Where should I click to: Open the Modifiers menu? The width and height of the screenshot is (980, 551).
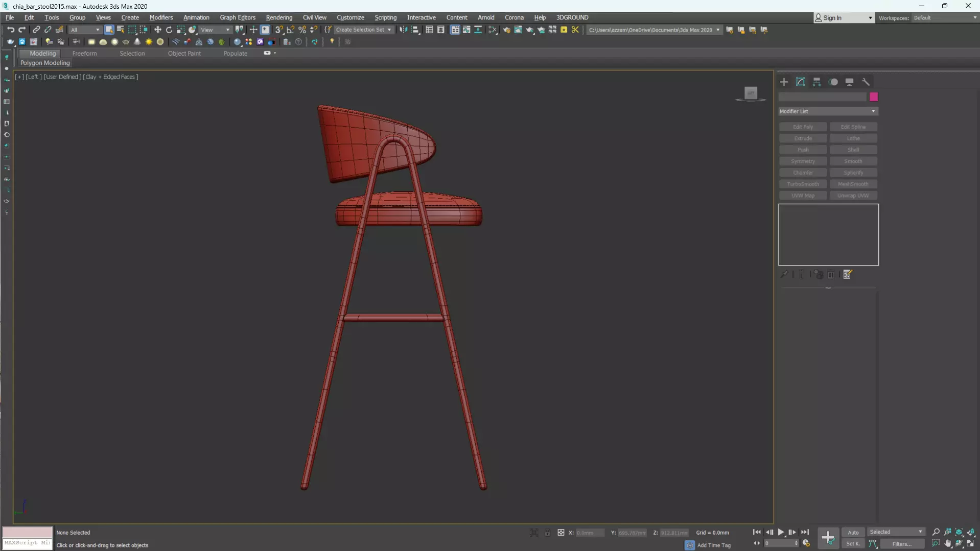click(x=161, y=17)
